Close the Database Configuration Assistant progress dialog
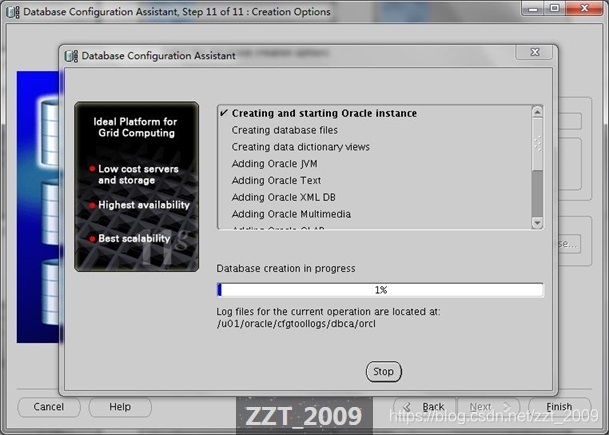This screenshot has height=435, width=609. pyautogui.click(x=534, y=52)
